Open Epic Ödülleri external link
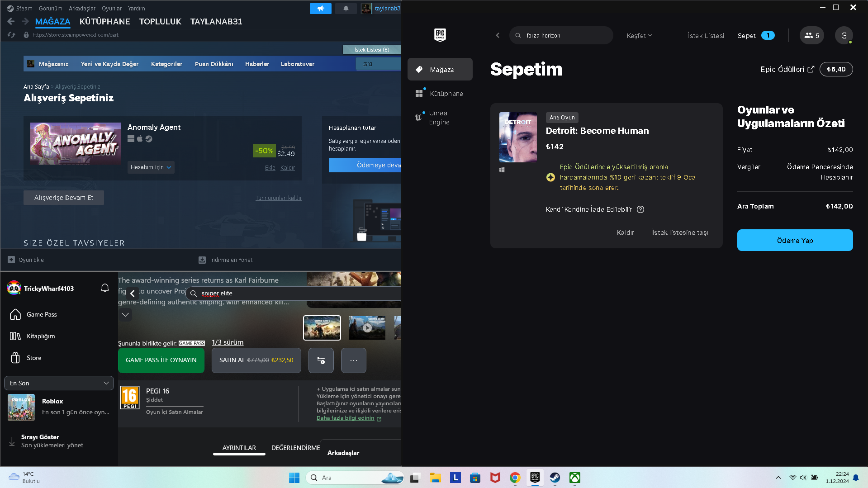Image resolution: width=868 pixels, height=488 pixels. click(787, 69)
